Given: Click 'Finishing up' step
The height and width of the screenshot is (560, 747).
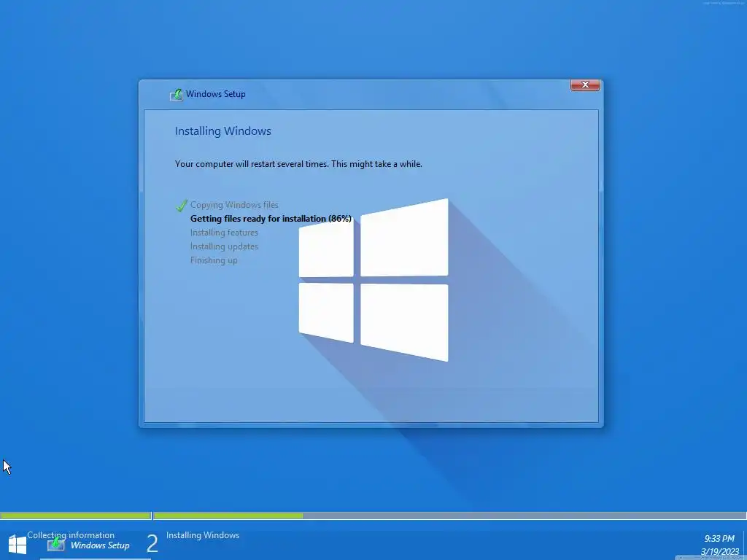Looking at the screenshot, I should (x=214, y=260).
